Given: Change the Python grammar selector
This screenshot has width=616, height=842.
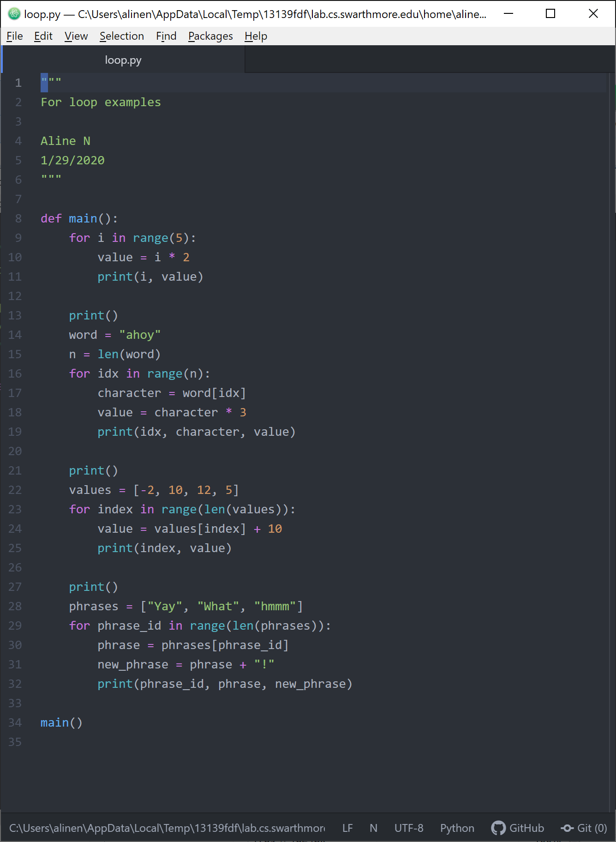Looking at the screenshot, I should click(457, 828).
